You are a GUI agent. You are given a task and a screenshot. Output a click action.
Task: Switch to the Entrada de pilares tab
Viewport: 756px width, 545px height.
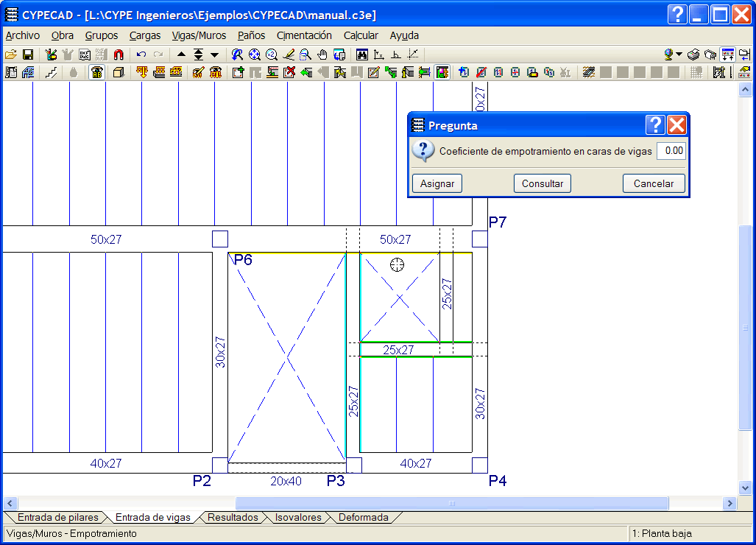58,518
